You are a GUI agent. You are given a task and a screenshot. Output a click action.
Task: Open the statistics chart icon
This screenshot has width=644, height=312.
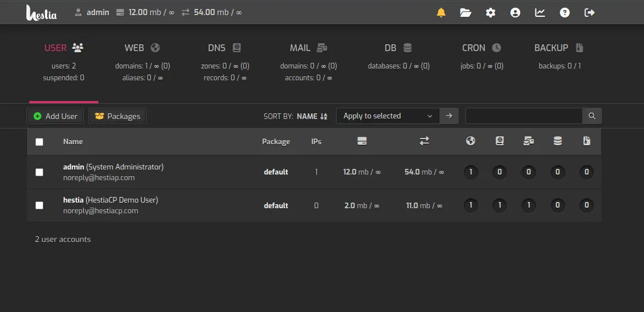539,13
